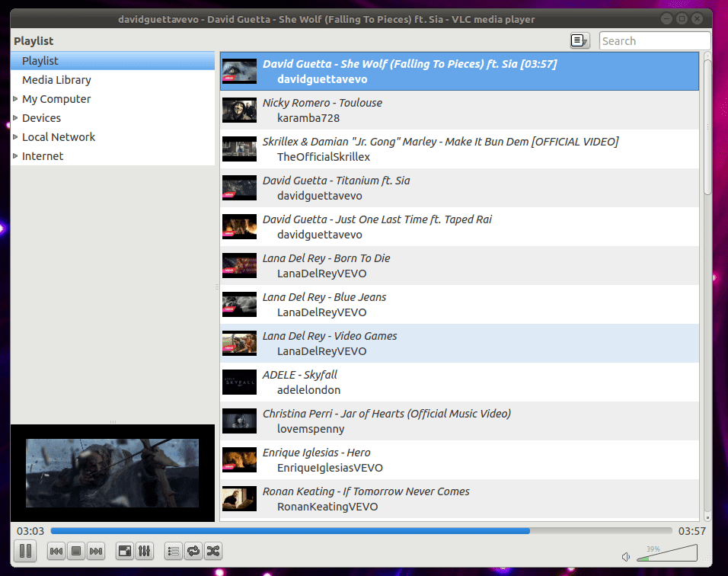Click If Tomorrow Never Comes thumbnail

(240, 499)
